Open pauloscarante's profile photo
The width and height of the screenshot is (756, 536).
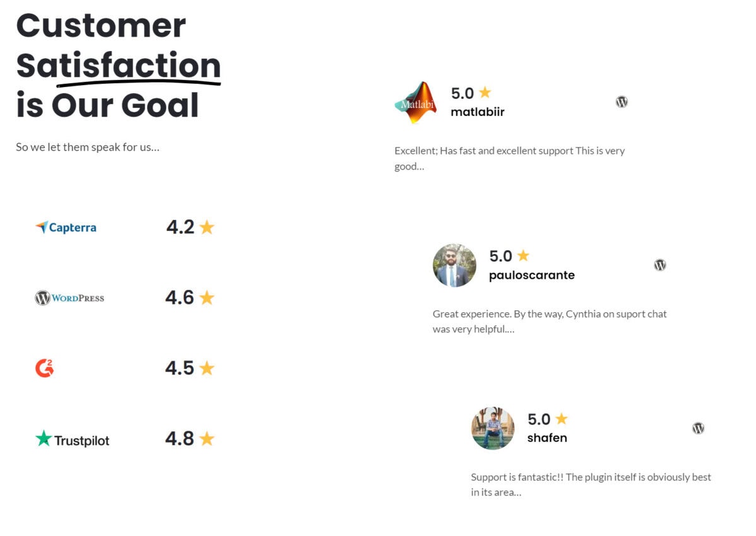coord(454,265)
